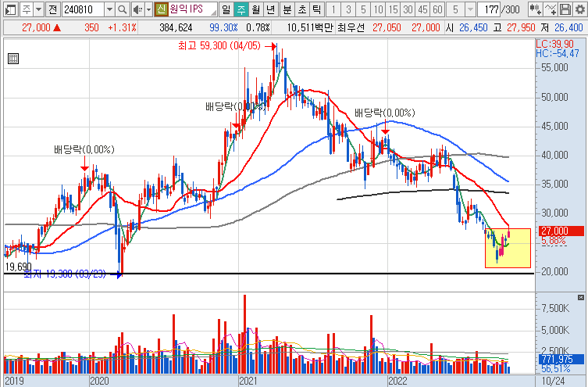Switch to daily (일) chart period

click(x=226, y=9)
